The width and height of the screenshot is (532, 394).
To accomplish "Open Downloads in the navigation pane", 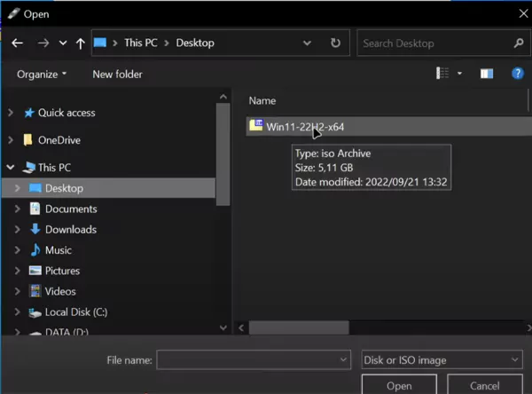I will point(71,229).
